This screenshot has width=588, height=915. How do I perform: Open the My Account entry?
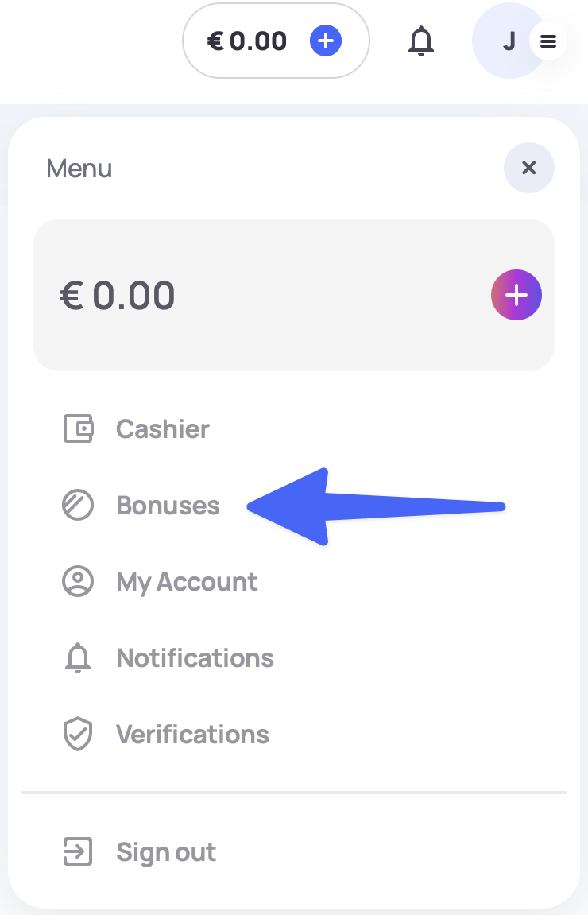[x=187, y=582]
